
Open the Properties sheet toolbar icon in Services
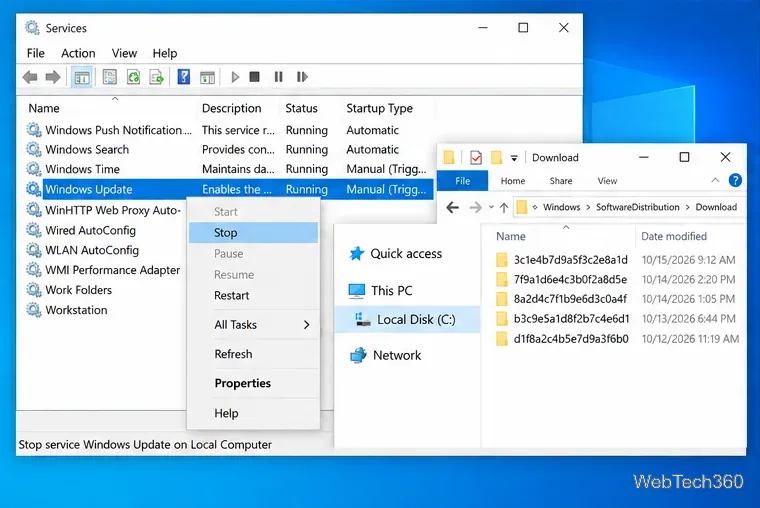point(110,77)
